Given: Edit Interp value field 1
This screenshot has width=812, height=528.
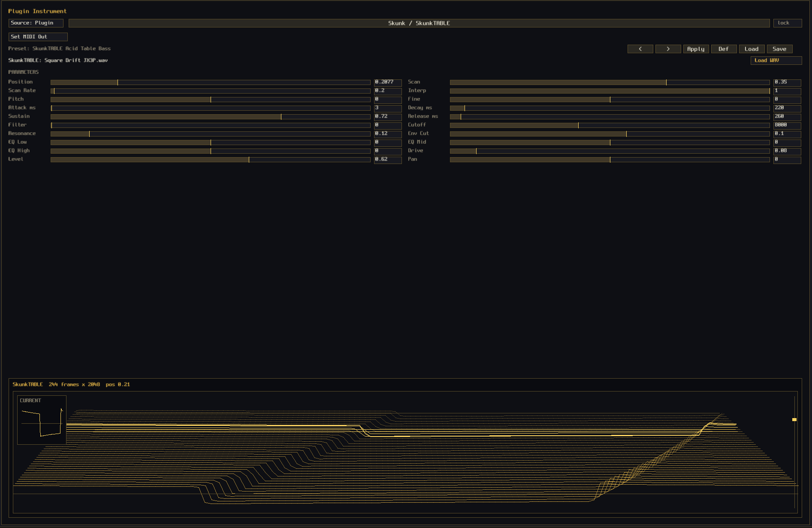Looking at the screenshot, I should (787, 91).
